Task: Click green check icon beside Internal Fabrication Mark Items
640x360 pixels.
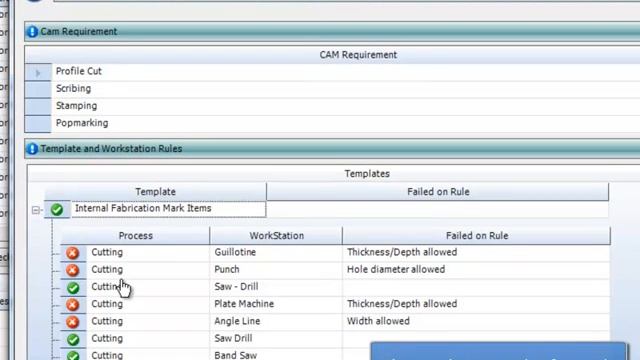Action: [x=57, y=209]
